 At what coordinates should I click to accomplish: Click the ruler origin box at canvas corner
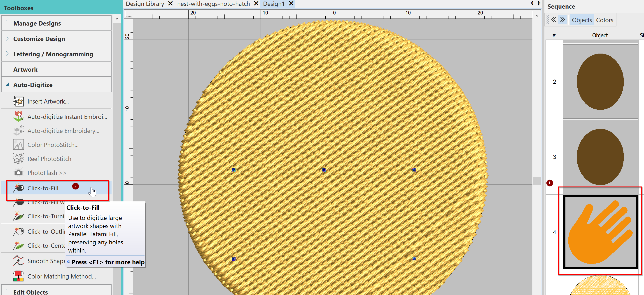pos(128,14)
